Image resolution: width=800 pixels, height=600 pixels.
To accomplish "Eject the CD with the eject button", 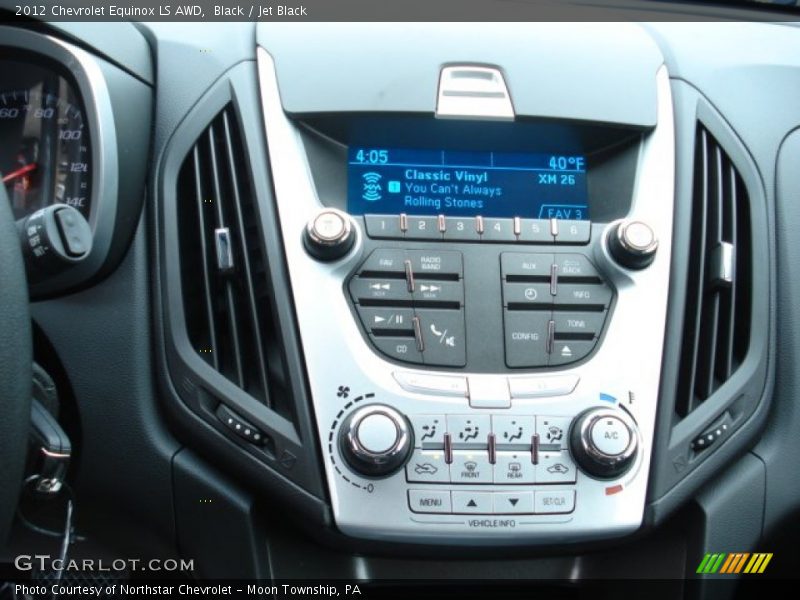I will [567, 351].
